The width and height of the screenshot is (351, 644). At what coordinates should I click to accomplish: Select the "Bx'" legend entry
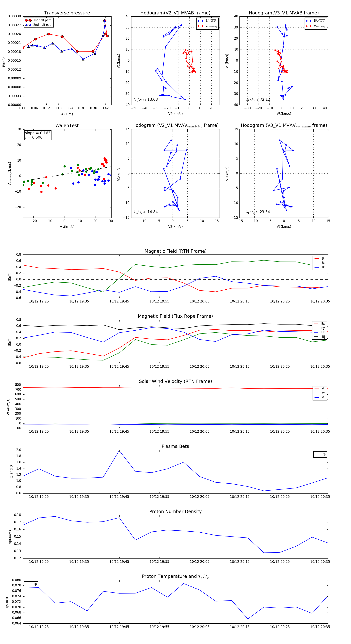click(320, 324)
